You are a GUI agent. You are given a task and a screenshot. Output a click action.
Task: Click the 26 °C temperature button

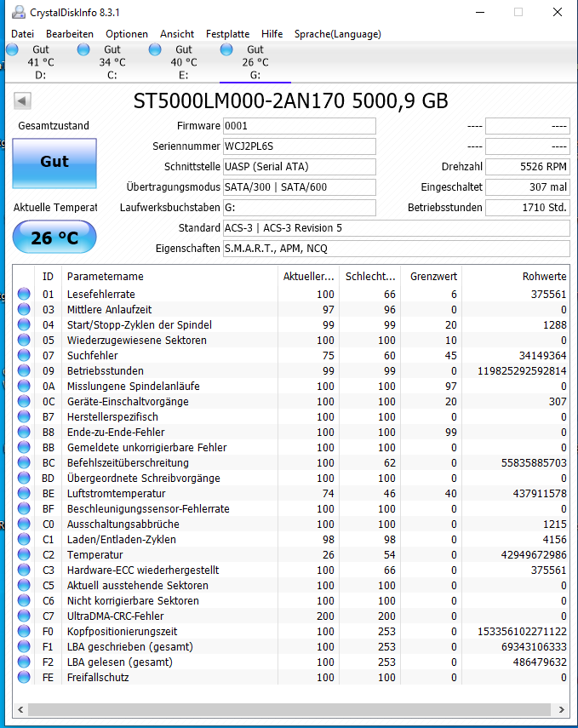point(54,238)
